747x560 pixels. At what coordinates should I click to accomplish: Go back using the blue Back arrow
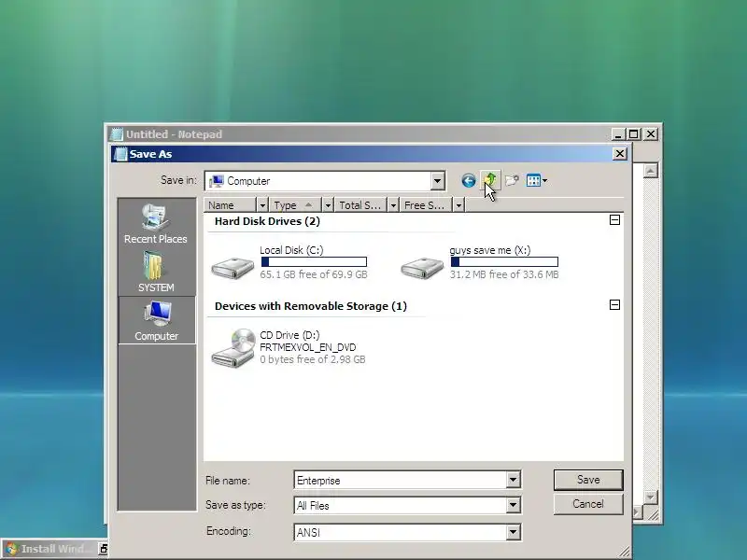coord(469,181)
